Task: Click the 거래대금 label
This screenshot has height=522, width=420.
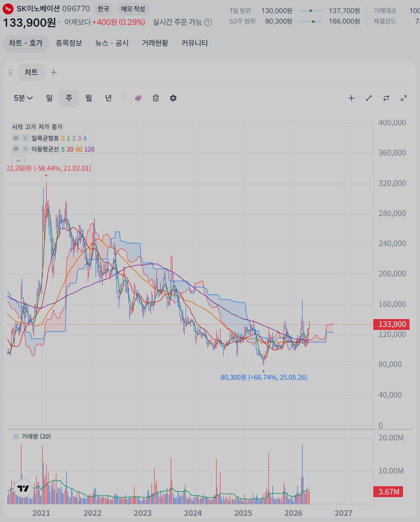Action: (x=385, y=10)
